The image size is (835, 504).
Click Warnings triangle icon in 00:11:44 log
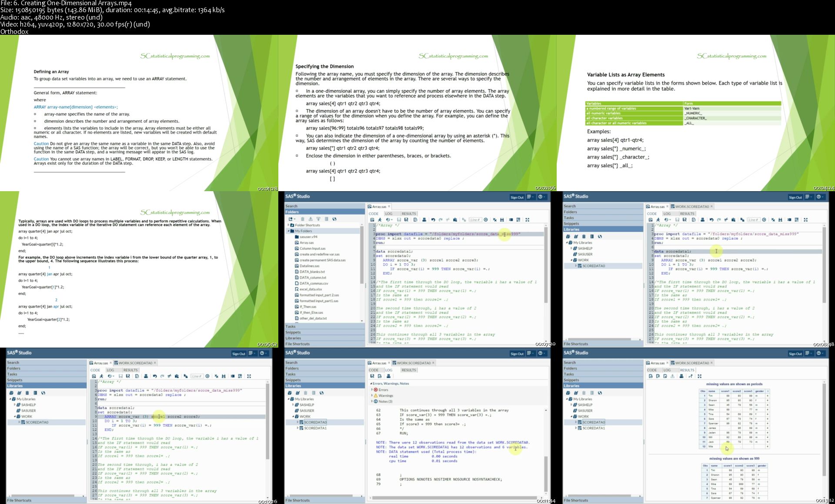pos(376,396)
